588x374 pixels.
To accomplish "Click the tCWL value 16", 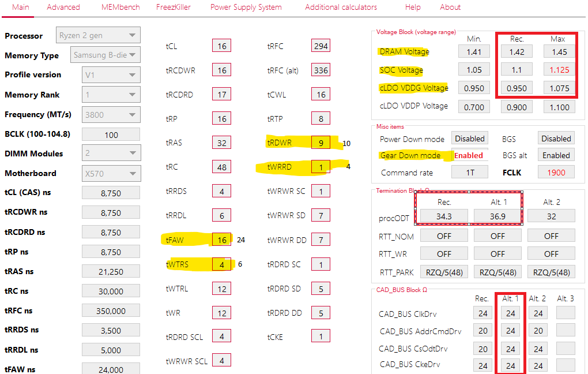I will click(x=321, y=94).
